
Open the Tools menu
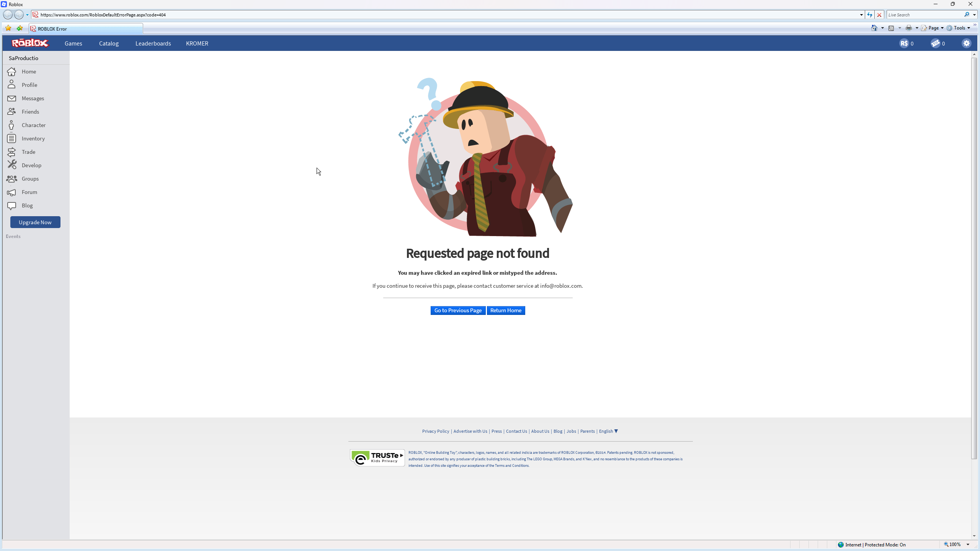tap(958, 28)
